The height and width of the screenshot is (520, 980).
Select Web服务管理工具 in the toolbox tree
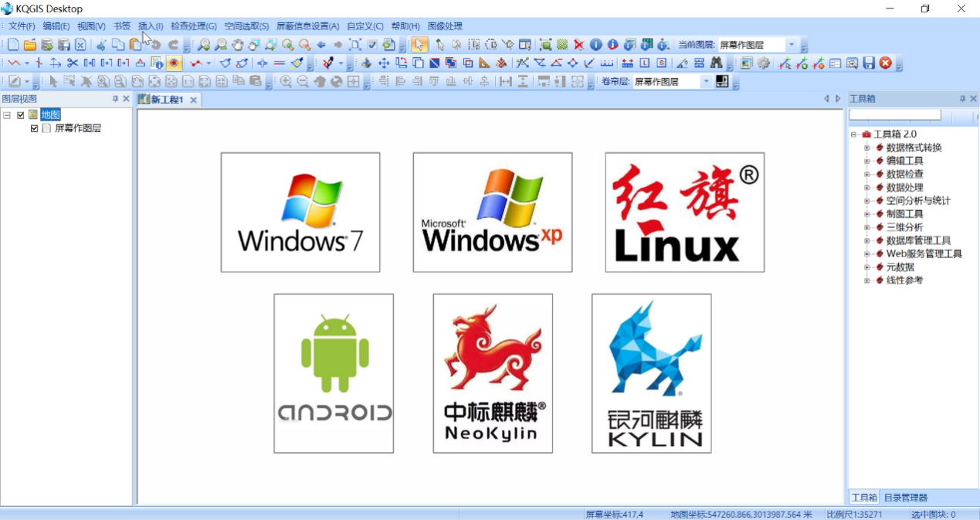tap(924, 253)
